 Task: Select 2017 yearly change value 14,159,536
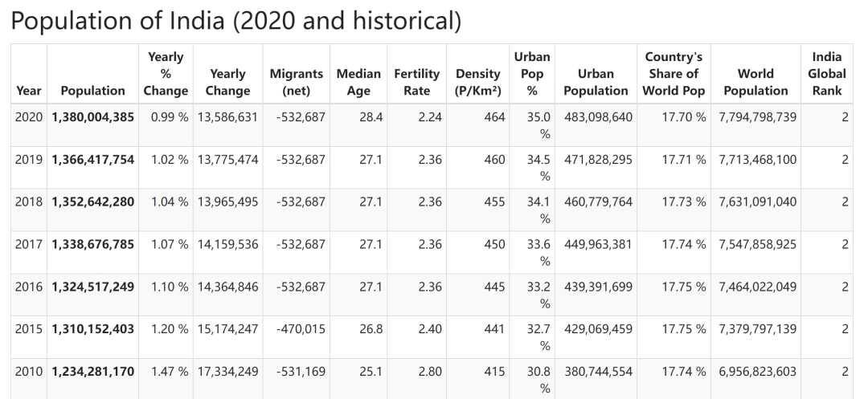tap(228, 244)
